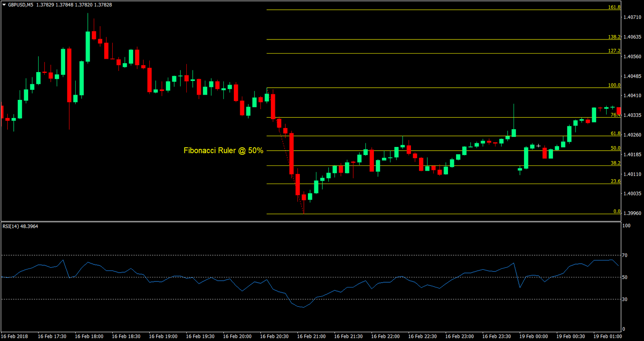Click the 19 Feb 01:00 time label

(x=607, y=337)
